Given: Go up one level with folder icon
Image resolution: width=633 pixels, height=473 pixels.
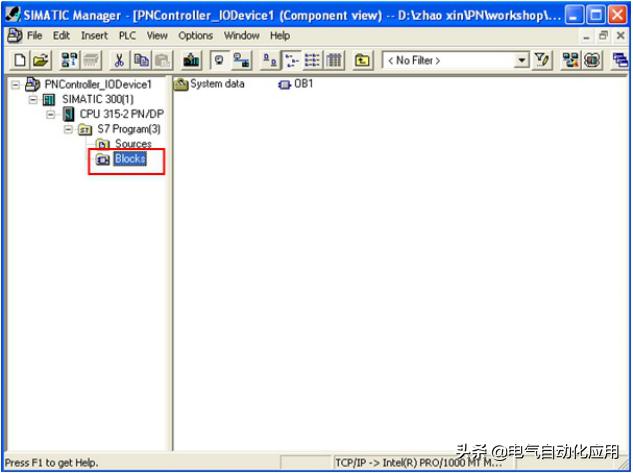Looking at the screenshot, I should 362,61.
